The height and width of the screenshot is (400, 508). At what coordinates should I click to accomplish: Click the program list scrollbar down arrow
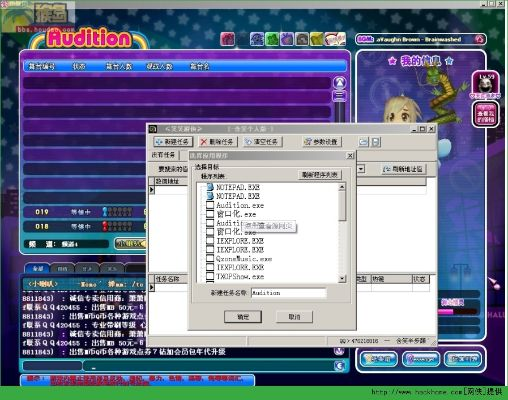342,279
